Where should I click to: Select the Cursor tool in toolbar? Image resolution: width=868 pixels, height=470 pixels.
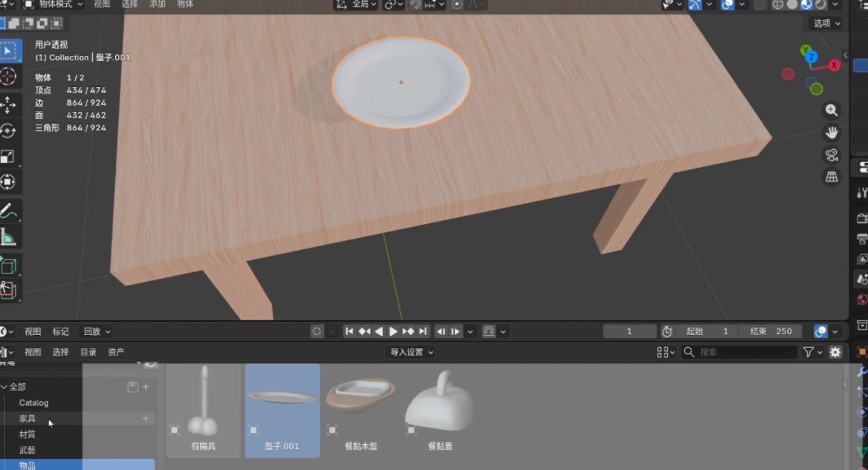(x=8, y=76)
